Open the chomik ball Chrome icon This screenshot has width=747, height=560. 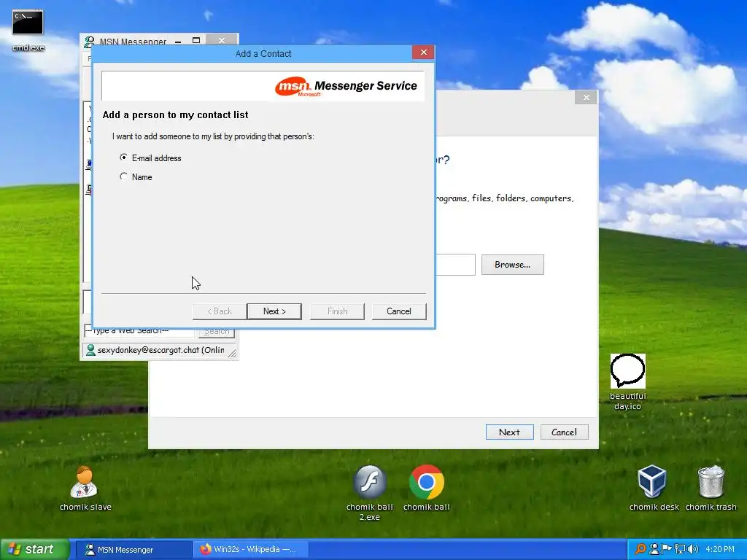(426, 481)
